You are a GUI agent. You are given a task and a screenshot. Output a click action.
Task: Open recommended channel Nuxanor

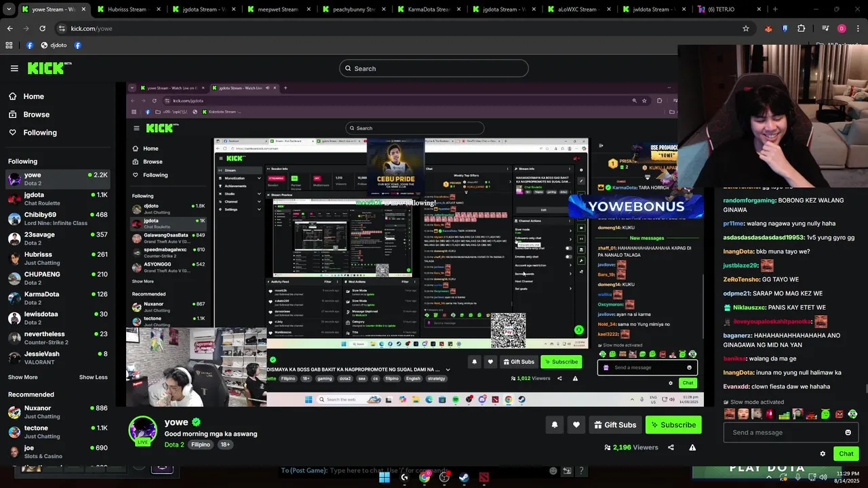(x=58, y=412)
